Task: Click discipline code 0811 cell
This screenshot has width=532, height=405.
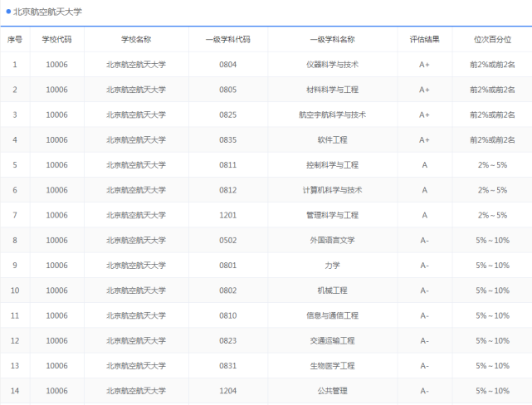Action: [228, 165]
